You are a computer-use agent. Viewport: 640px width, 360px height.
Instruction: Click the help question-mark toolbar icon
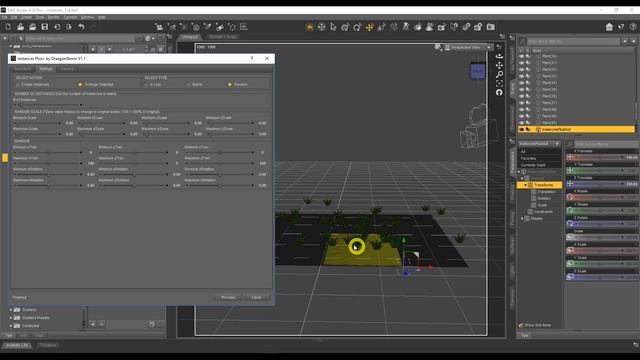[633, 27]
